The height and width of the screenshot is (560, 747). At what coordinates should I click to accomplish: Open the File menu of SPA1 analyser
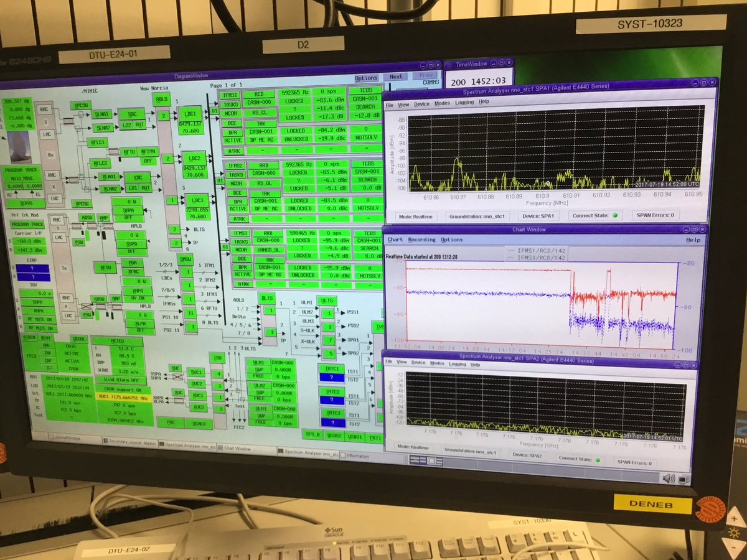[390, 104]
